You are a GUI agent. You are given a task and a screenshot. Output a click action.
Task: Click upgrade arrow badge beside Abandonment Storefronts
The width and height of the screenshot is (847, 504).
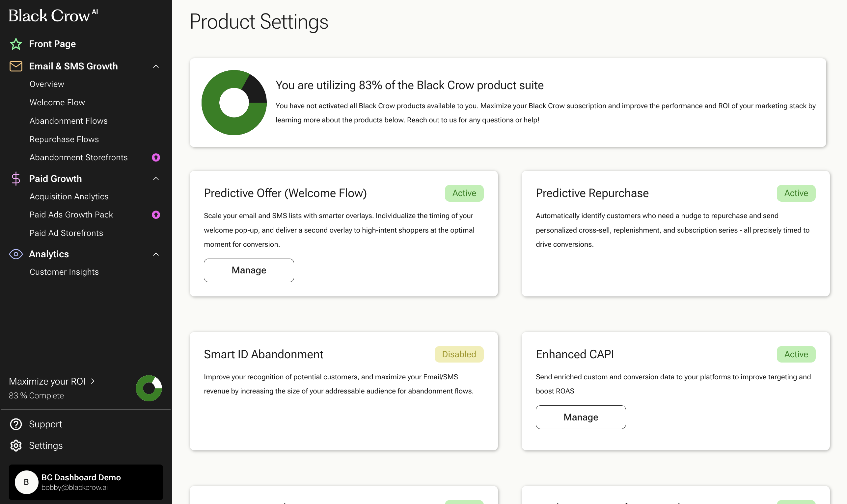click(x=156, y=157)
